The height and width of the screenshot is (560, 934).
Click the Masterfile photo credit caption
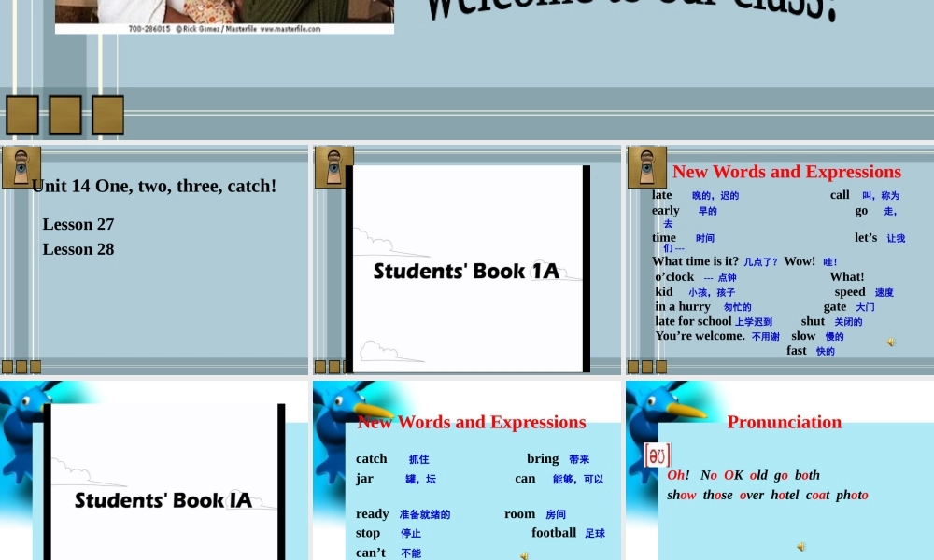pyautogui.click(x=224, y=29)
